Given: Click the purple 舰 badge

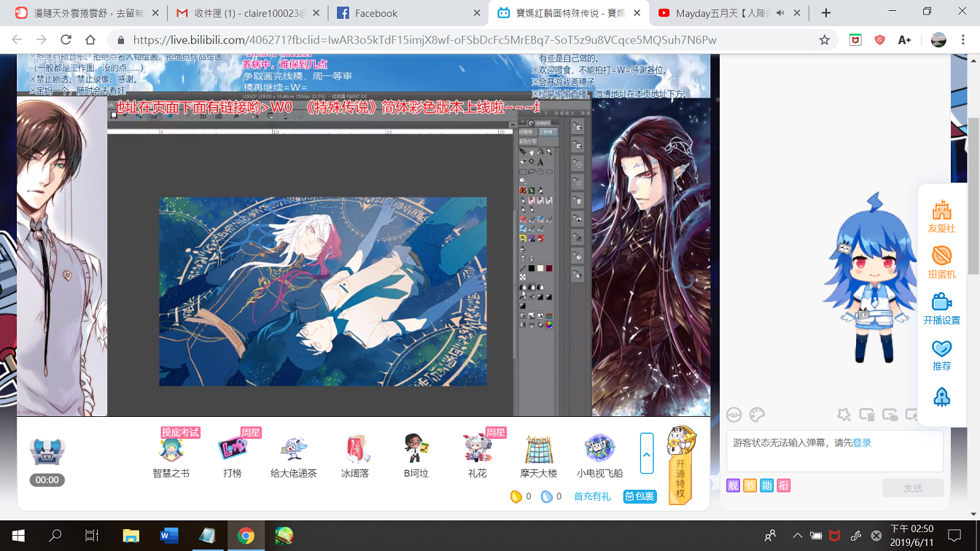Looking at the screenshot, I should point(733,485).
